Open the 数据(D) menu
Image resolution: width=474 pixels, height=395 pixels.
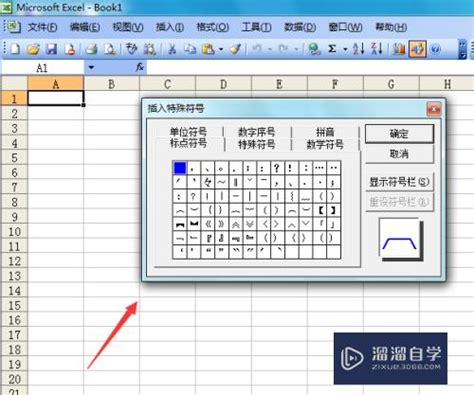300,27
